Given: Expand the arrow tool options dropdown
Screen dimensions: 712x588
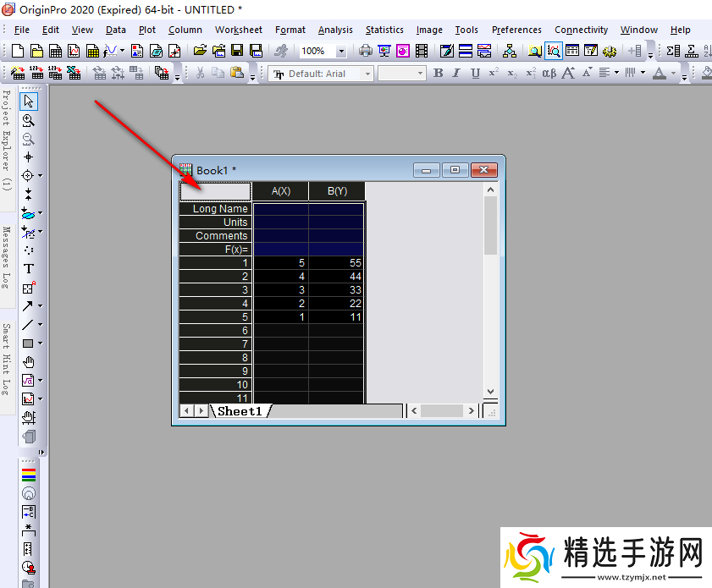Looking at the screenshot, I should click(40, 306).
